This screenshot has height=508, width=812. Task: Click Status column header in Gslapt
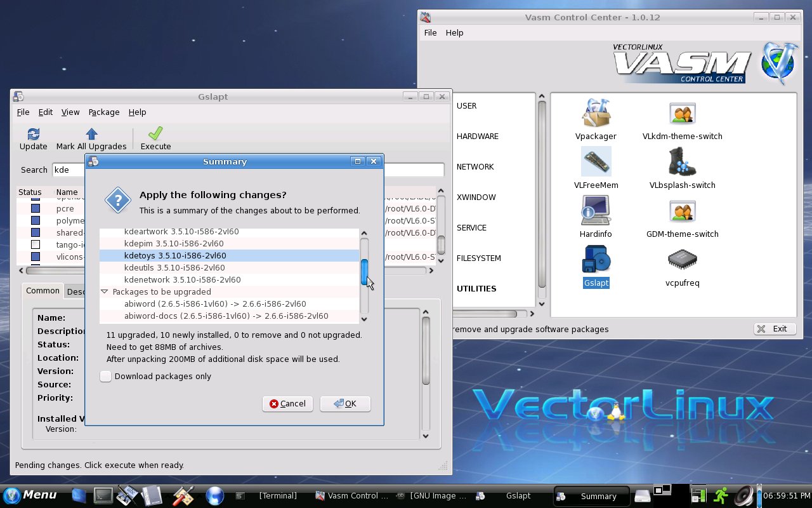pyautogui.click(x=30, y=192)
